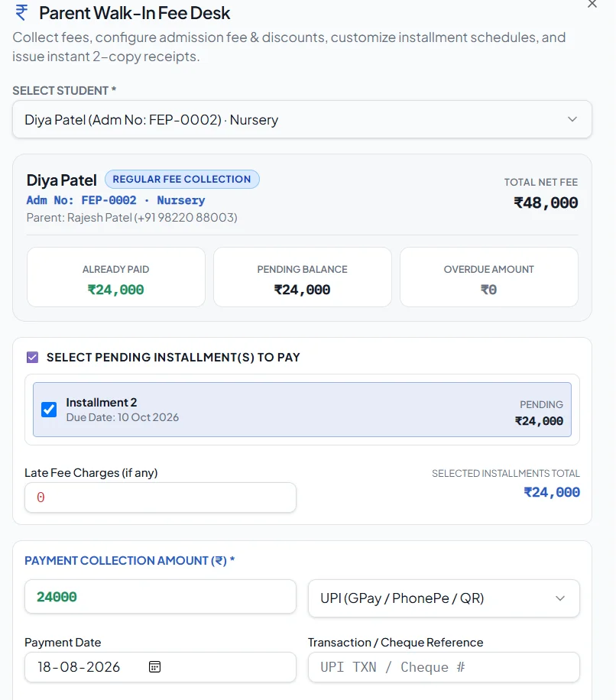Click the Overdue Amount ₹0 card
Screen dimensions: 616x700
[489, 277]
